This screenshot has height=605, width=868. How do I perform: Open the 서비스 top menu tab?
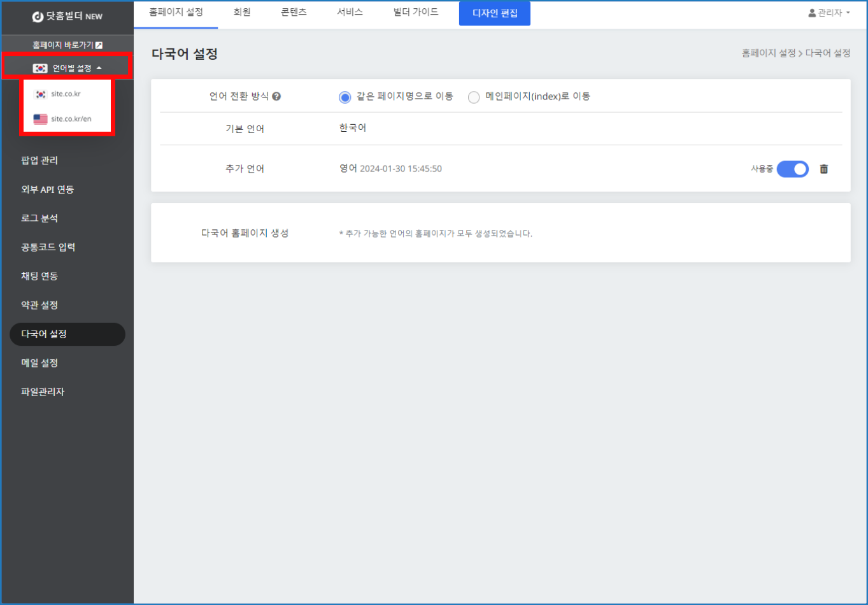pyautogui.click(x=350, y=13)
